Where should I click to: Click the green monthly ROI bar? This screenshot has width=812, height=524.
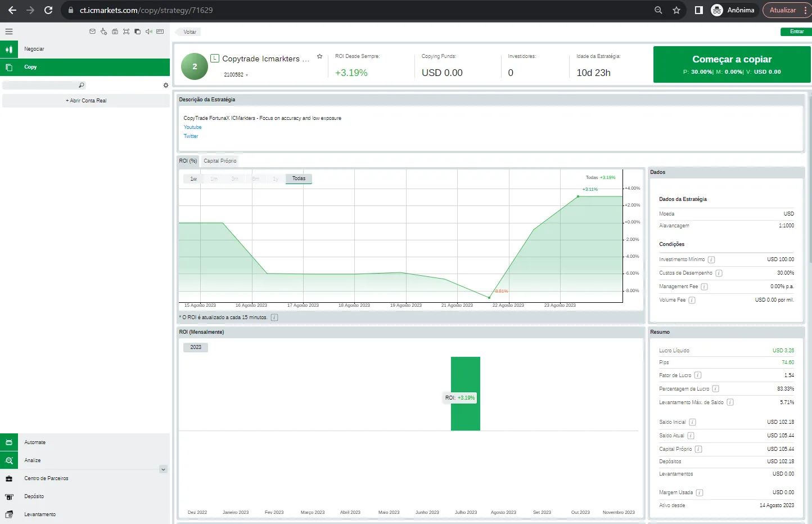click(466, 394)
